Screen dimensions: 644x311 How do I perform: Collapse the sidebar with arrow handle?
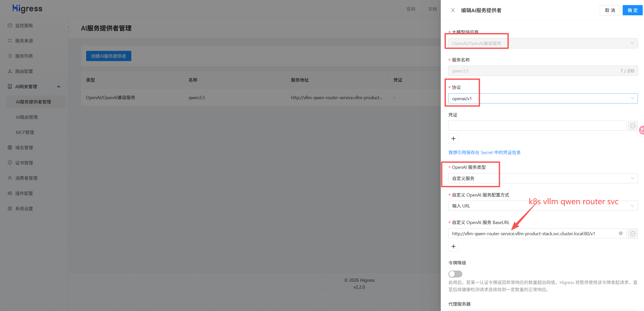click(x=68, y=27)
